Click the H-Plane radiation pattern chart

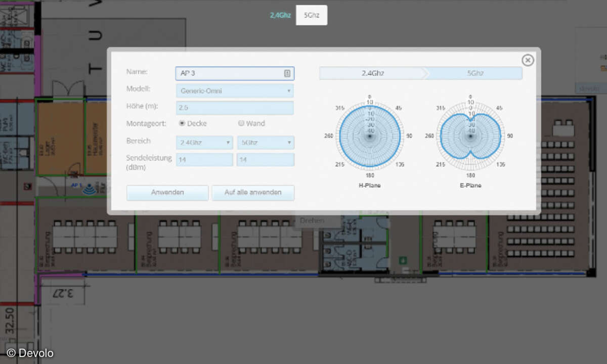[x=370, y=136]
